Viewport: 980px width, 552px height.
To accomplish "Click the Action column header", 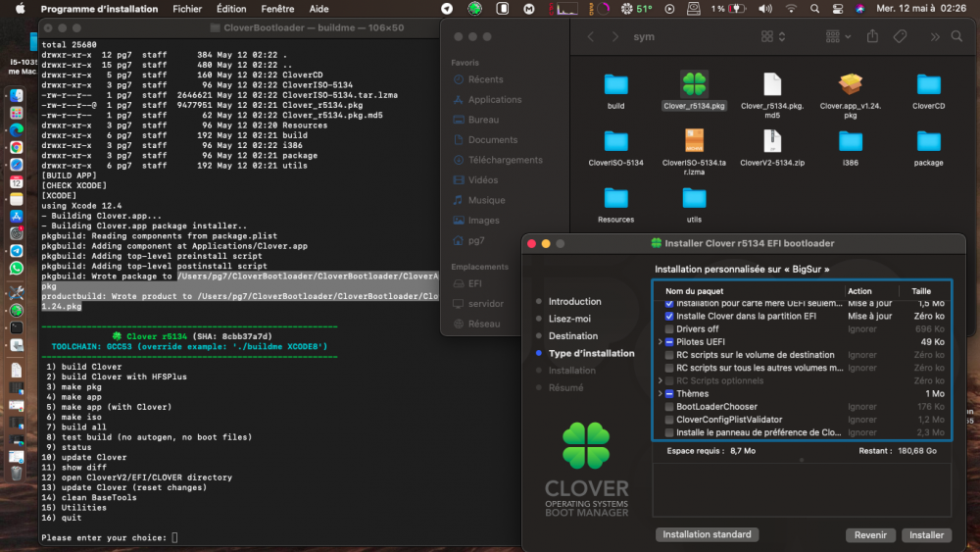I will (x=859, y=291).
